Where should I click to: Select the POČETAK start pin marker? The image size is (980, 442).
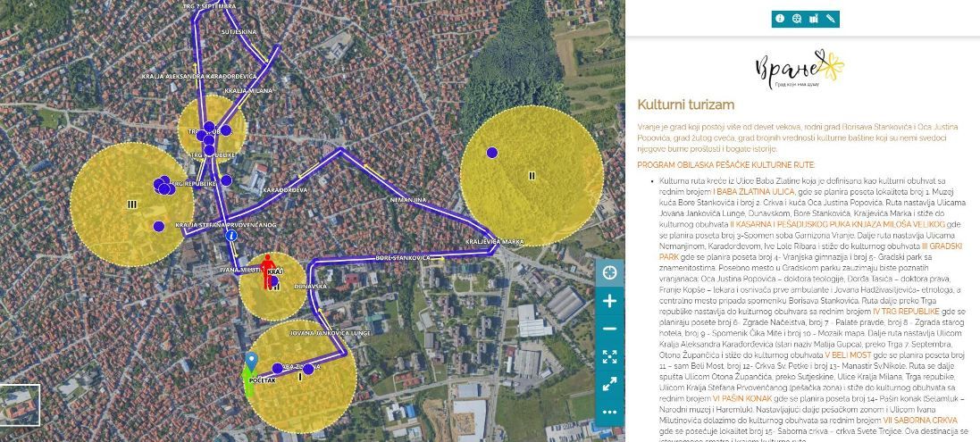(252, 363)
